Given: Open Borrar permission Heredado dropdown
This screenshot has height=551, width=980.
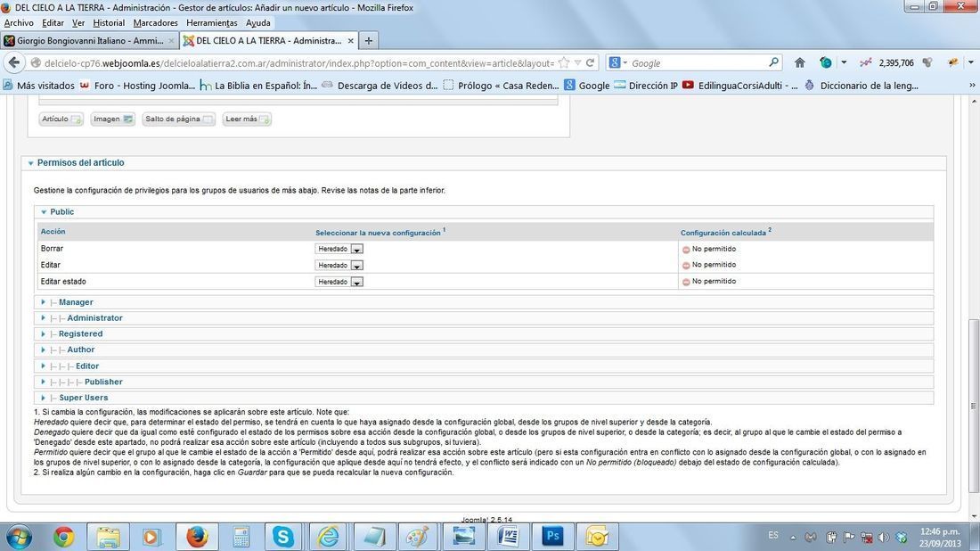Looking at the screenshot, I should 340,249.
